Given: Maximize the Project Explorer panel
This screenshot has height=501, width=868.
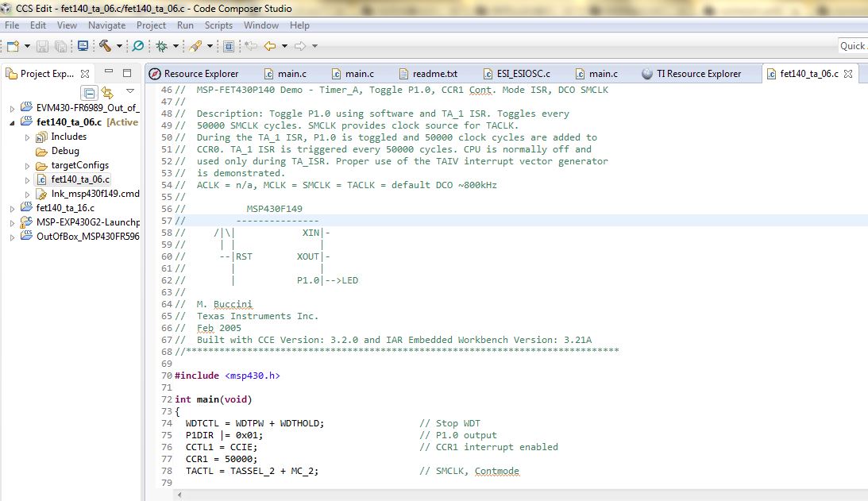Looking at the screenshot, I should [x=127, y=73].
